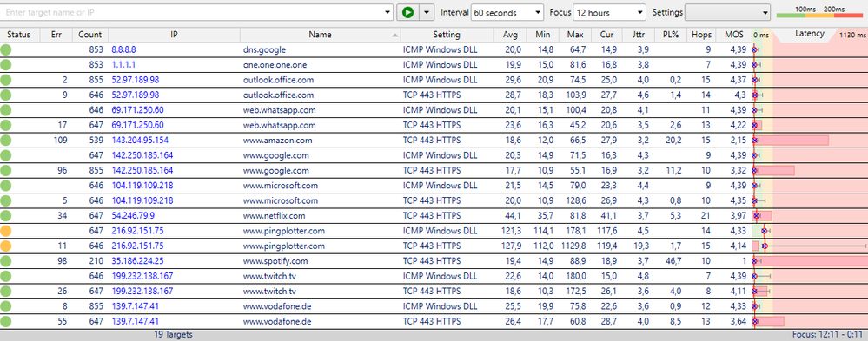The width and height of the screenshot is (868, 341).
Task: Sort by the Jttr column header
Action: [x=638, y=35]
